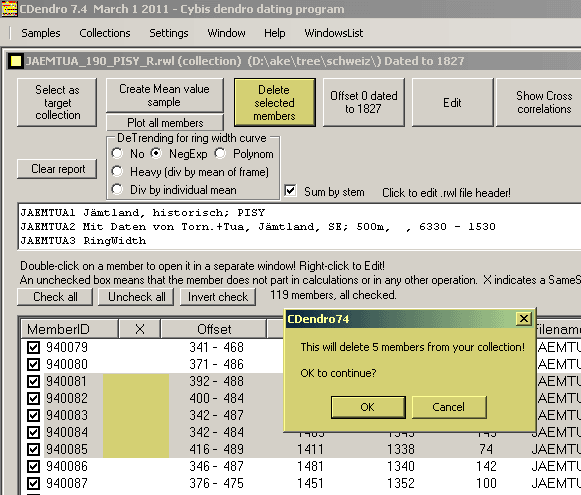Click value 1352 in member 940087 row
The height and width of the screenshot is (495, 581).
[x=401, y=484]
